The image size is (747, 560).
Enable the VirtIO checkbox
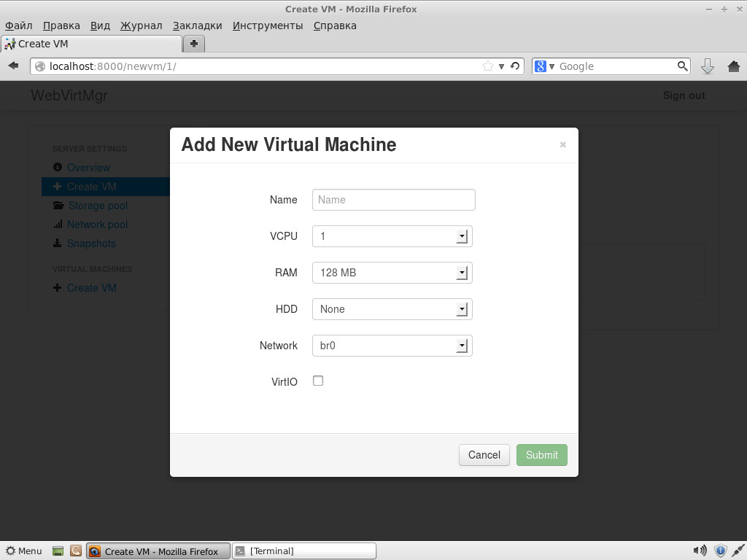tap(318, 381)
